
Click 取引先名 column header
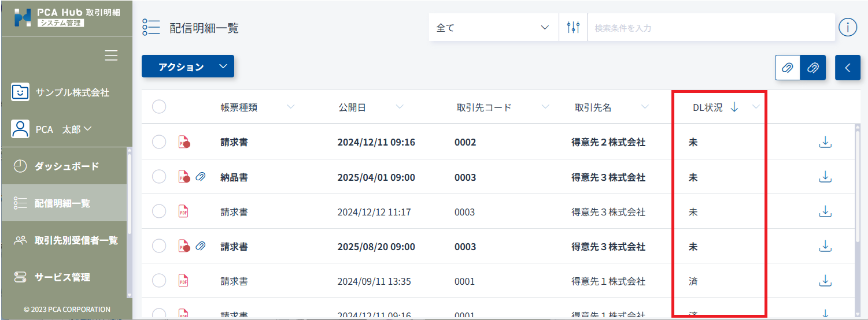pyautogui.click(x=593, y=107)
